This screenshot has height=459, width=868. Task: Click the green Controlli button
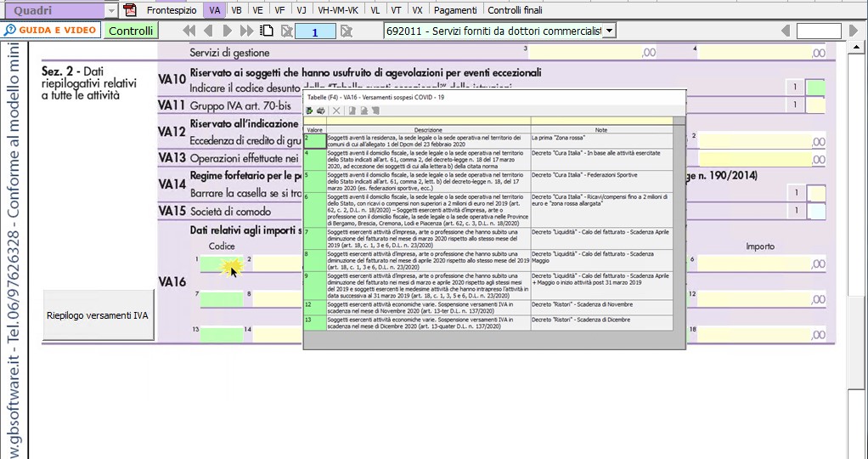click(131, 31)
